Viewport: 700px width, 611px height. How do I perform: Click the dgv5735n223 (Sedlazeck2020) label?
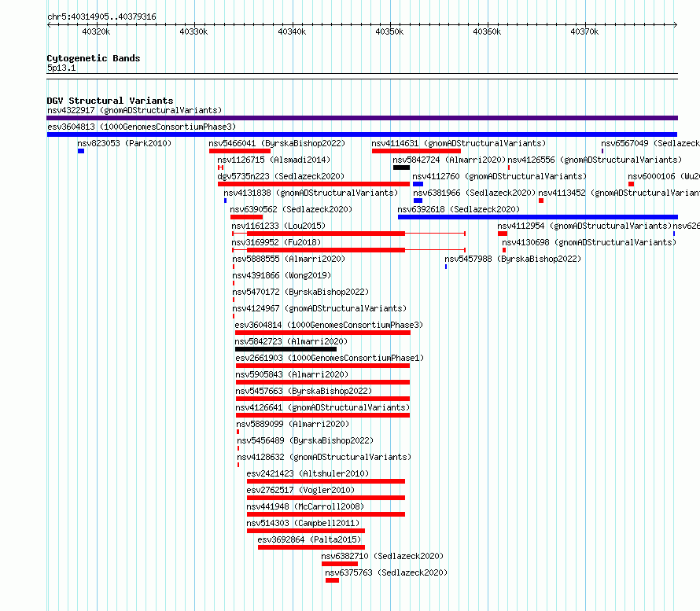click(x=281, y=176)
